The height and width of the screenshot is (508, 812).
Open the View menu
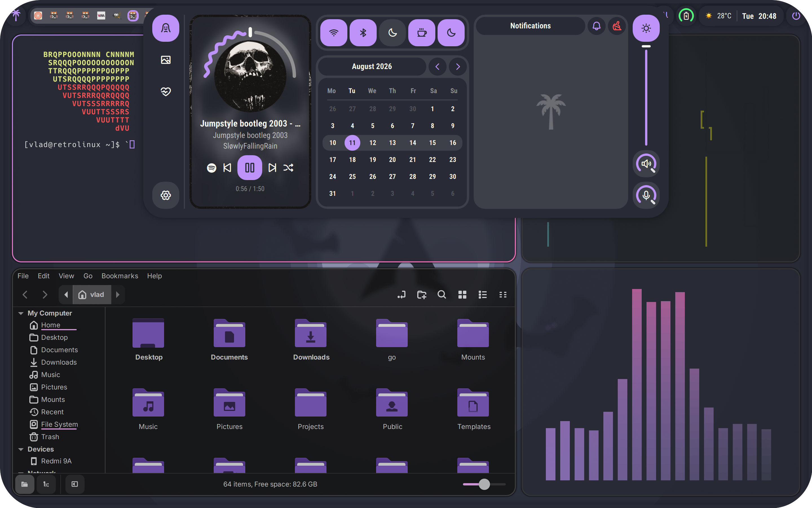67,276
